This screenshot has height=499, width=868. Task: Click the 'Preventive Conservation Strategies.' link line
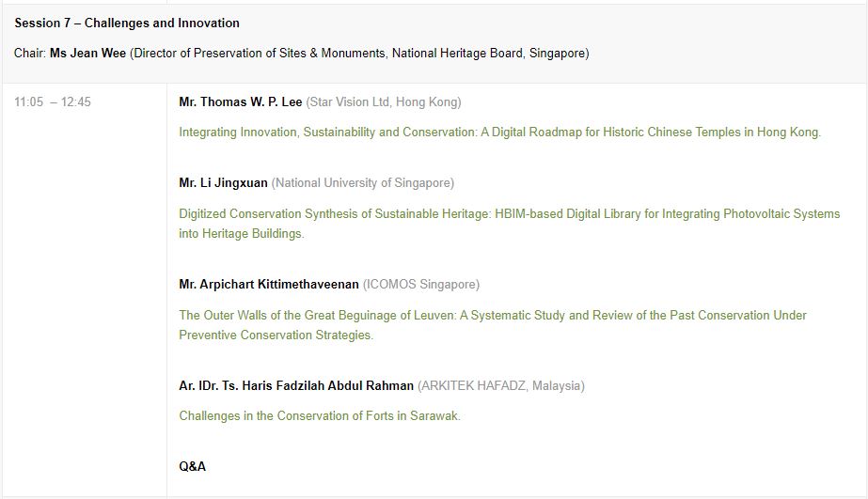[x=276, y=335]
